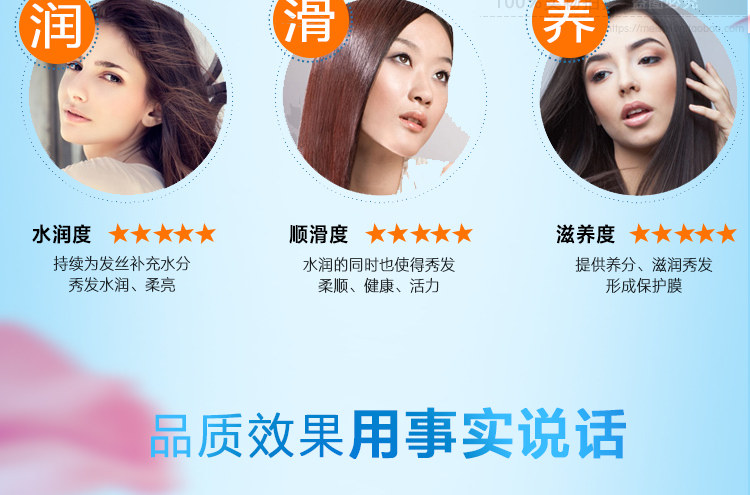
Task: Select the third star beside 顺滑度
Action: coord(419,234)
